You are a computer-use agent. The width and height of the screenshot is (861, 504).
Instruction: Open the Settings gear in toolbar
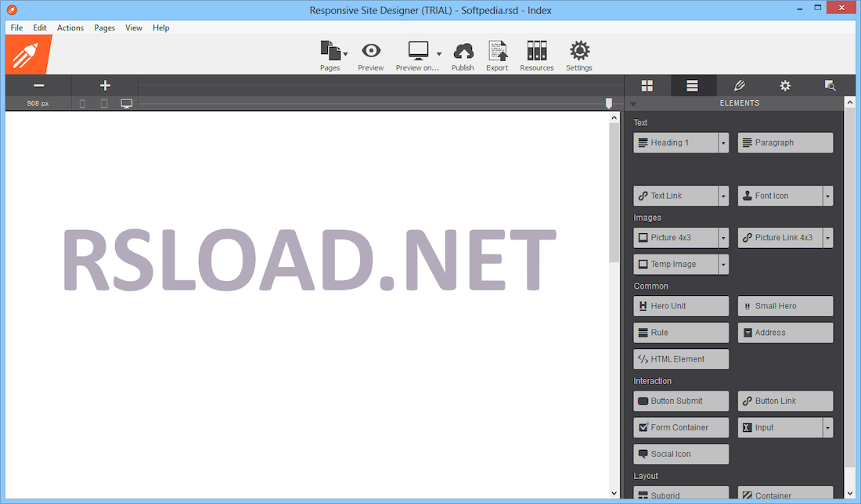pyautogui.click(x=579, y=51)
